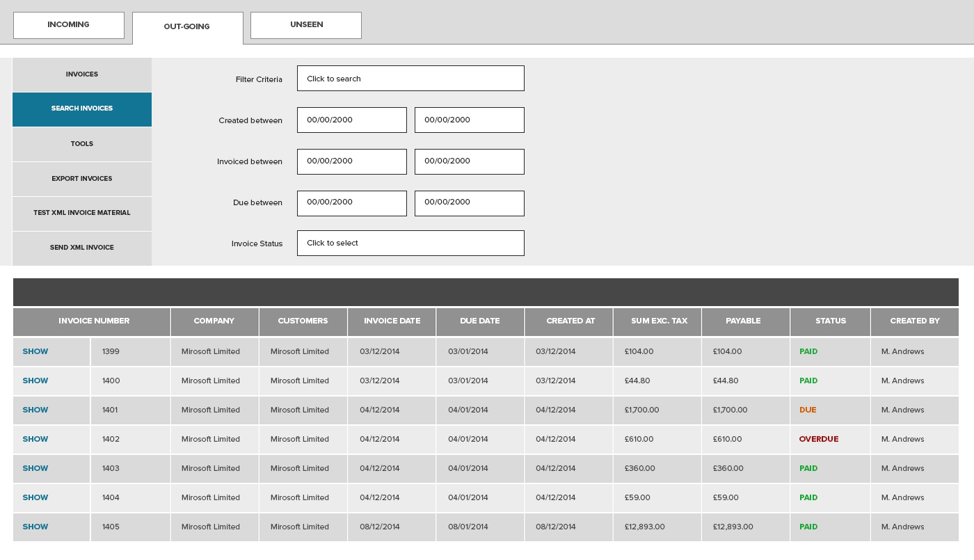Choose Send XML Invoice option
974x560 pixels.
click(82, 248)
